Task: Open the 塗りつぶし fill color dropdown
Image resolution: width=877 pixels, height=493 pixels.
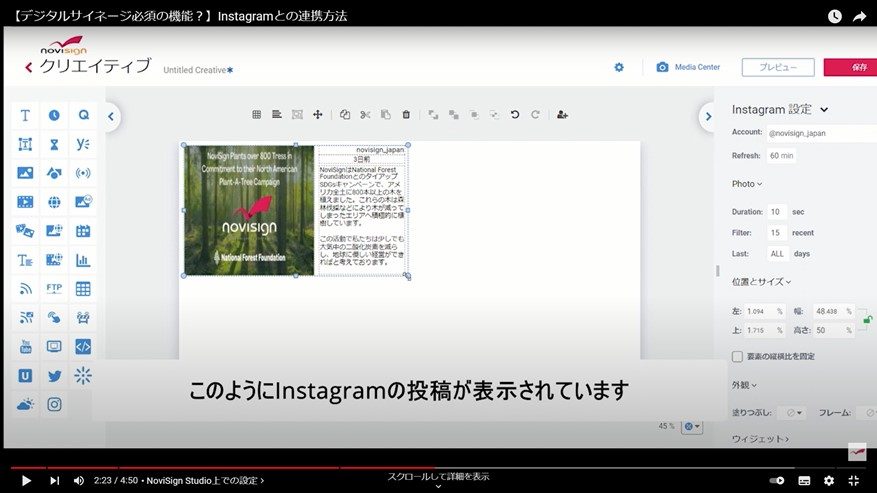Action: pyautogui.click(x=794, y=412)
